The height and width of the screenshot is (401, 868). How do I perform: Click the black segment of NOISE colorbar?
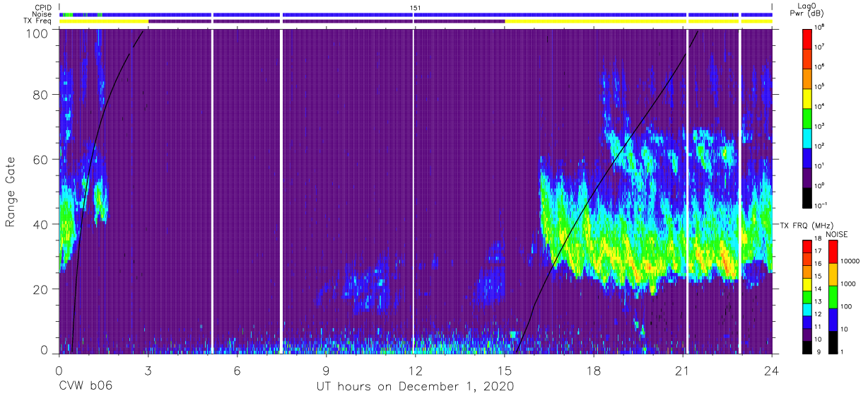[x=833, y=342]
